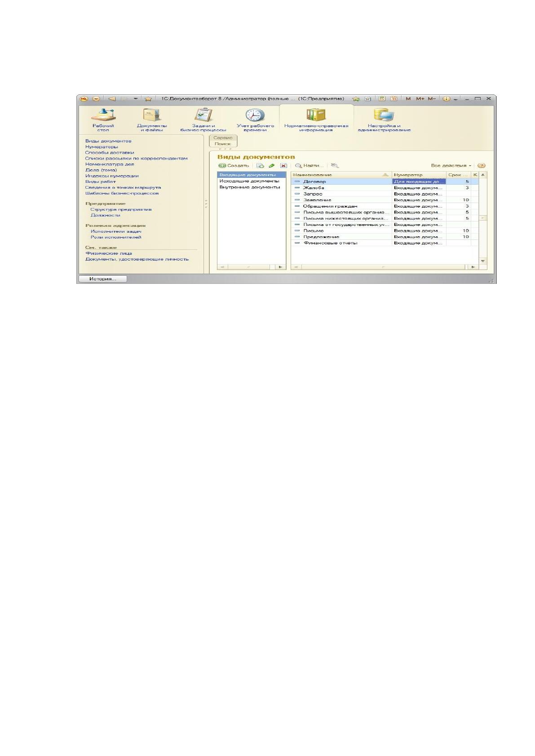Open the Нумераторы link in the sidebar
Screen dimensions: 535x756
[102, 146]
